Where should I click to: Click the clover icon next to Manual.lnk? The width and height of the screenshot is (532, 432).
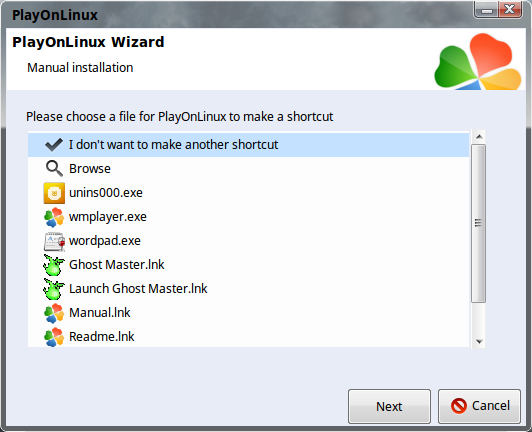(x=54, y=313)
